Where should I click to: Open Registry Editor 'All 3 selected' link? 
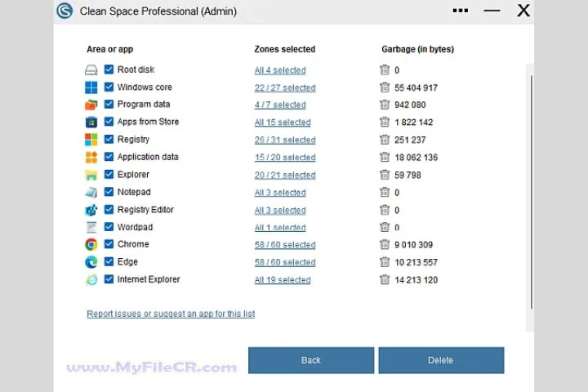[x=280, y=211]
